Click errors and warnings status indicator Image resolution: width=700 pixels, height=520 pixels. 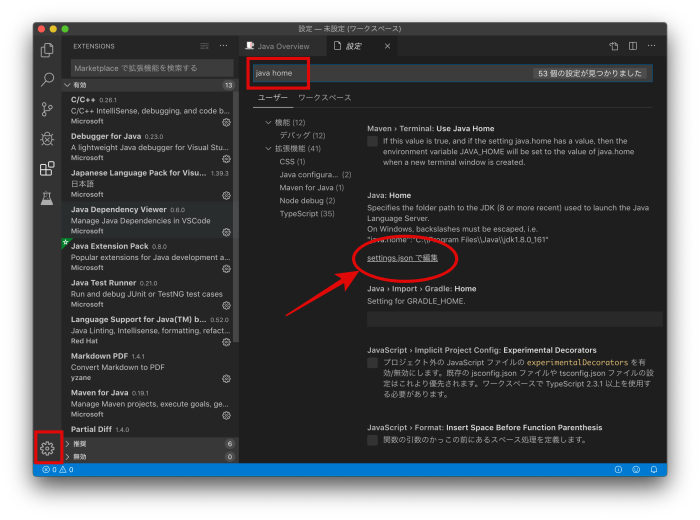pos(58,470)
